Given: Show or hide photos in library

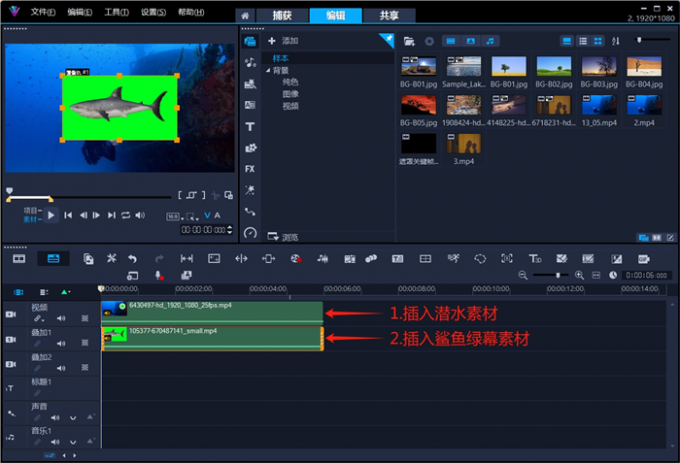Looking at the screenshot, I should [471, 41].
